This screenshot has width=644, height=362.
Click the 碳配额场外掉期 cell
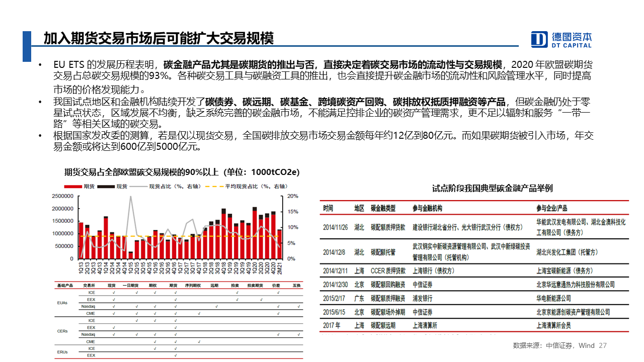[388, 312]
